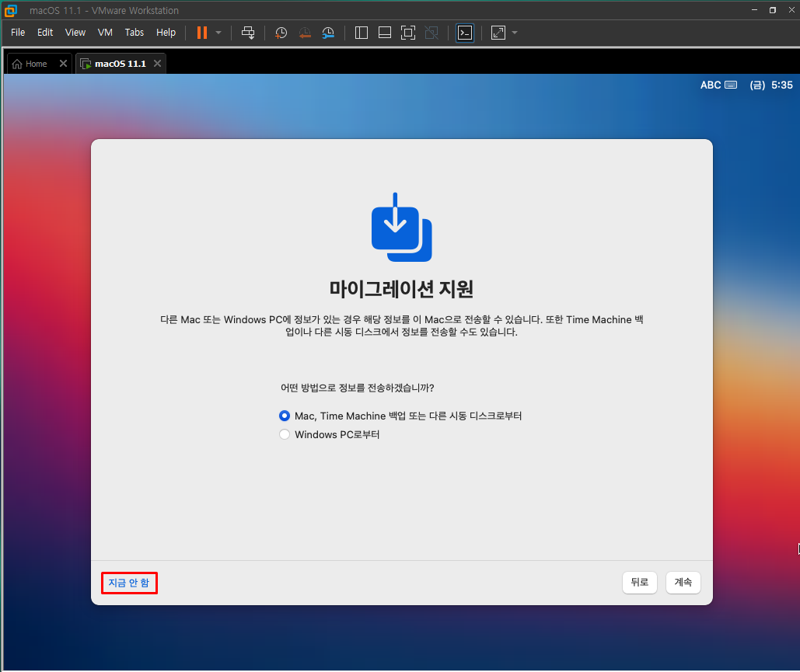800x672 pixels.
Task: Click the migration assistant download icon
Action: (x=401, y=228)
